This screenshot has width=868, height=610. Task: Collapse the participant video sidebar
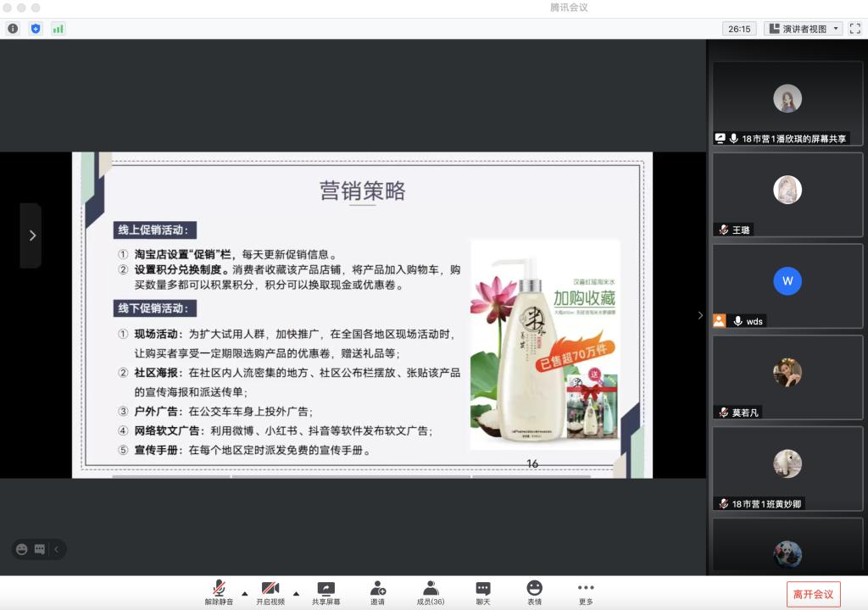click(x=700, y=315)
